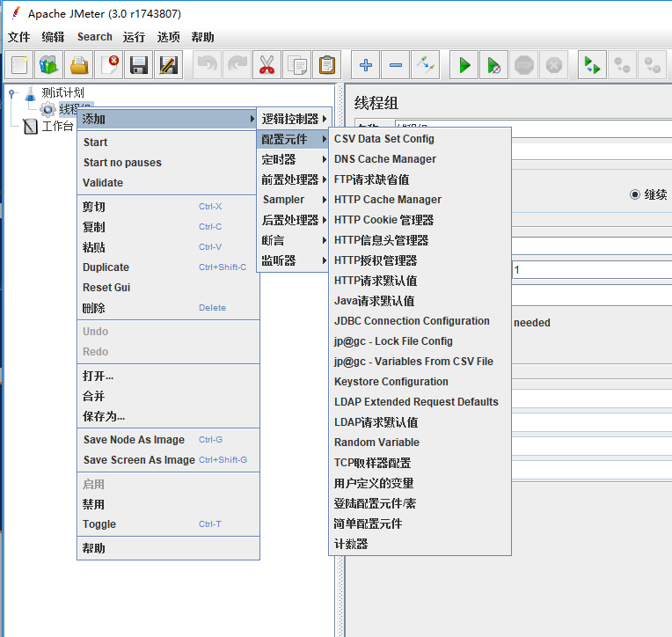Expand the 监听器 submenu
This screenshot has width=672, height=637.
pos(294,260)
